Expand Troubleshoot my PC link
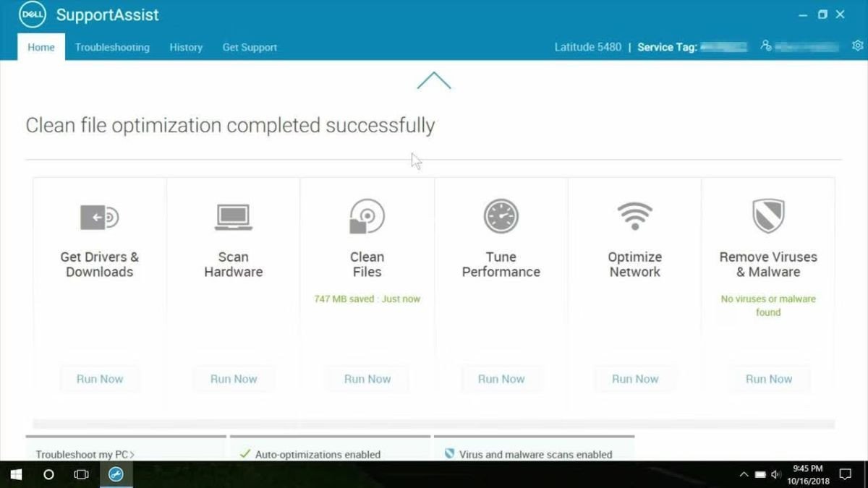Screen dimensions: 868x488 click(x=85, y=455)
